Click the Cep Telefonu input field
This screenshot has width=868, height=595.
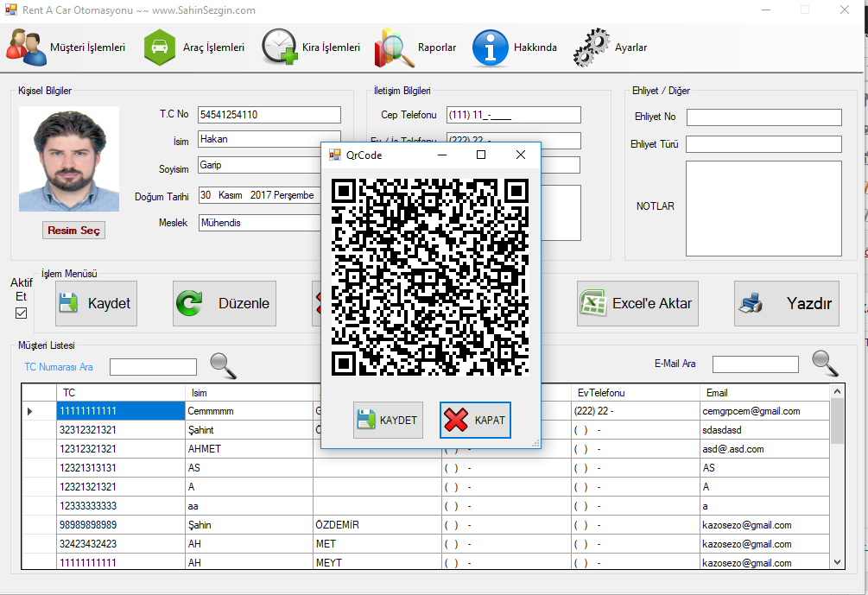[514, 115]
